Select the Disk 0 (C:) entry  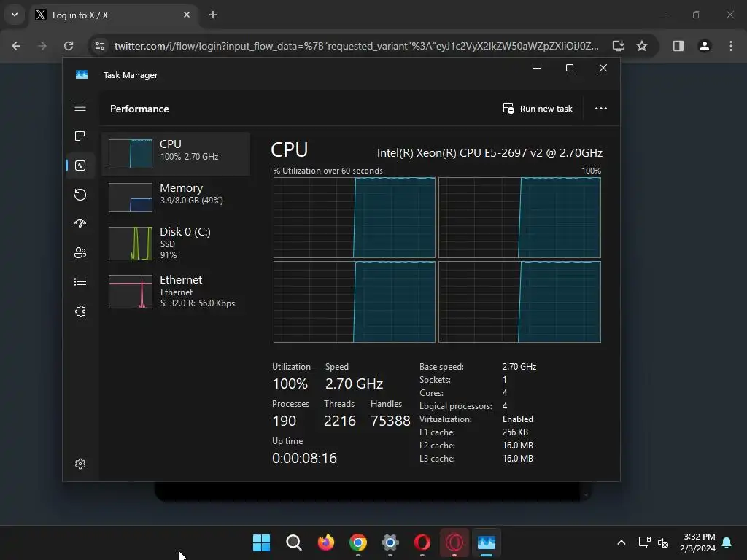coord(176,244)
